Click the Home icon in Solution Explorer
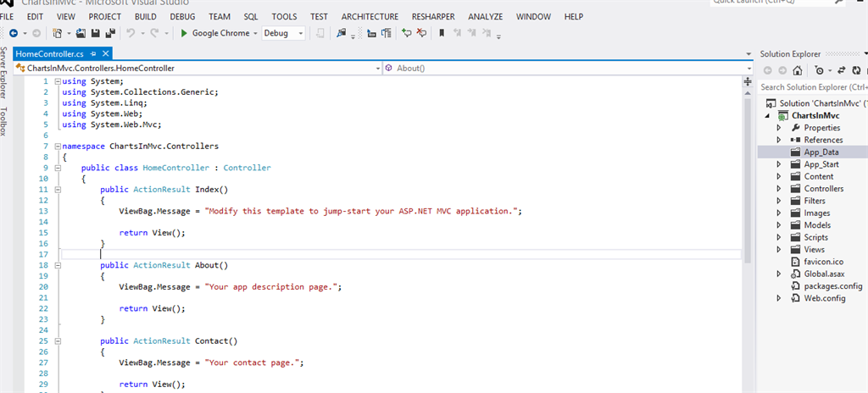Viewport: 868px width, 393px height. point(798,70)
